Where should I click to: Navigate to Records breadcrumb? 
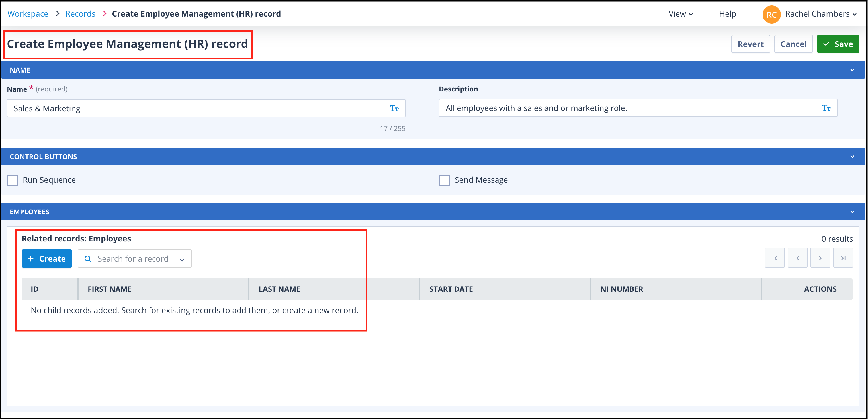(x=80, y=14)
